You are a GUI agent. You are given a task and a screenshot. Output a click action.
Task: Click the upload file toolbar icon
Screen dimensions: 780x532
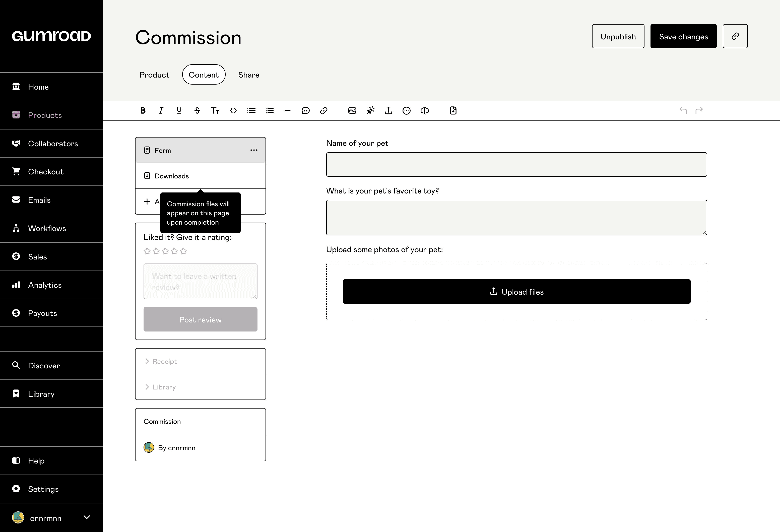(388, 110)
